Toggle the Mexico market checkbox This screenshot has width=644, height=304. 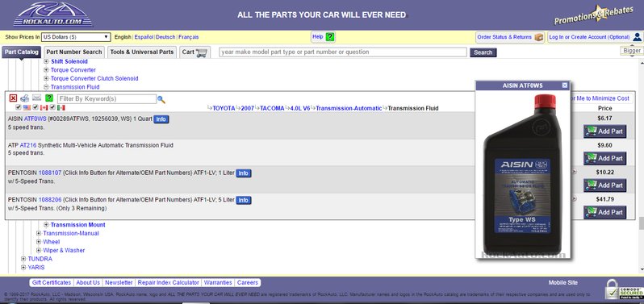[x=52, y=107]
